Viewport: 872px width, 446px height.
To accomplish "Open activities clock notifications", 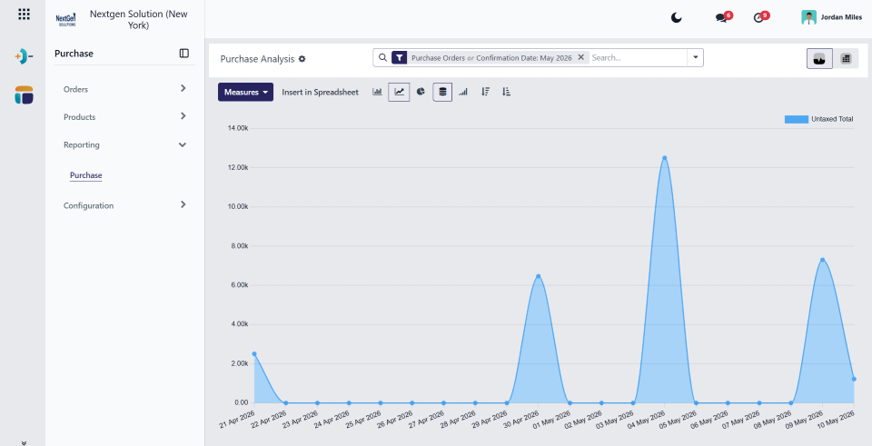I will pos(761,17).
